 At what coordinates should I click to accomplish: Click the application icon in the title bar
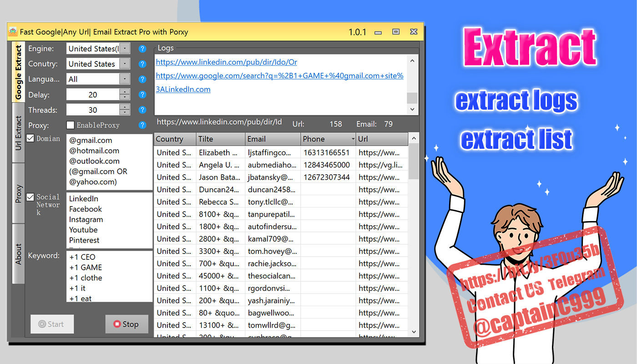(x=12, y=32)
